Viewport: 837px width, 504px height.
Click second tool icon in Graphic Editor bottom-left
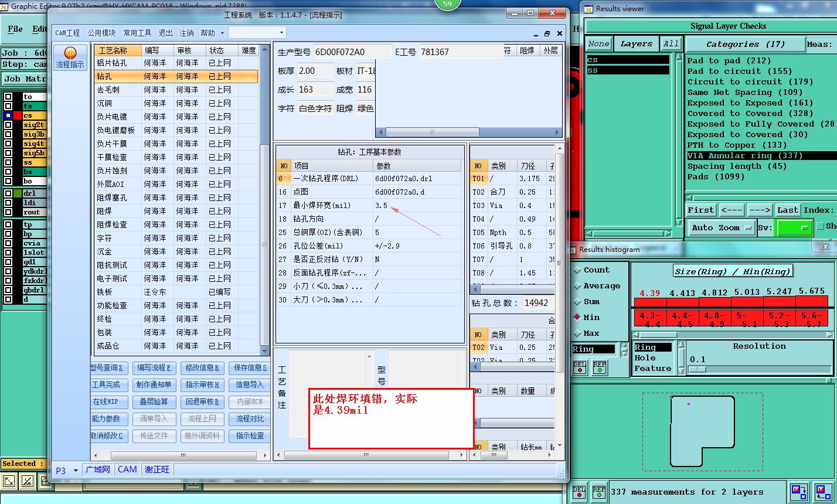27,481
